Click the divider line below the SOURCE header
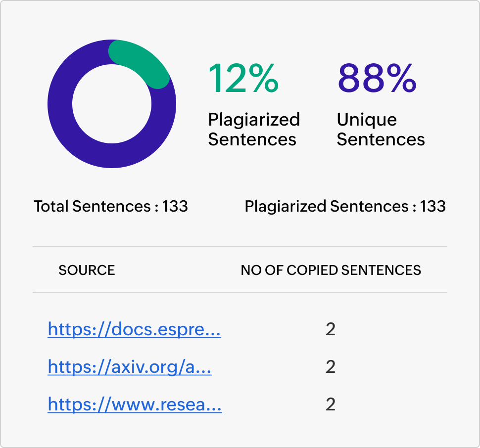The image size is (480, 448). [x=240, y=292]
